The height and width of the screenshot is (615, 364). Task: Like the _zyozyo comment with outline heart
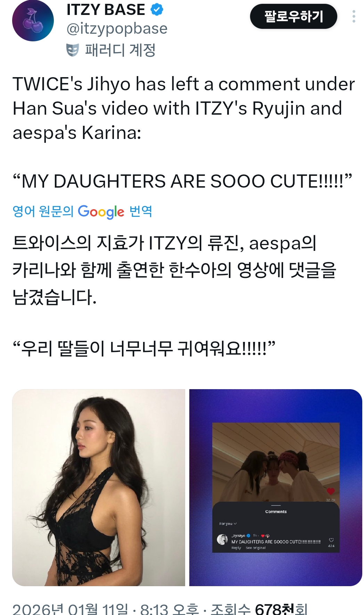coord(331,540)
